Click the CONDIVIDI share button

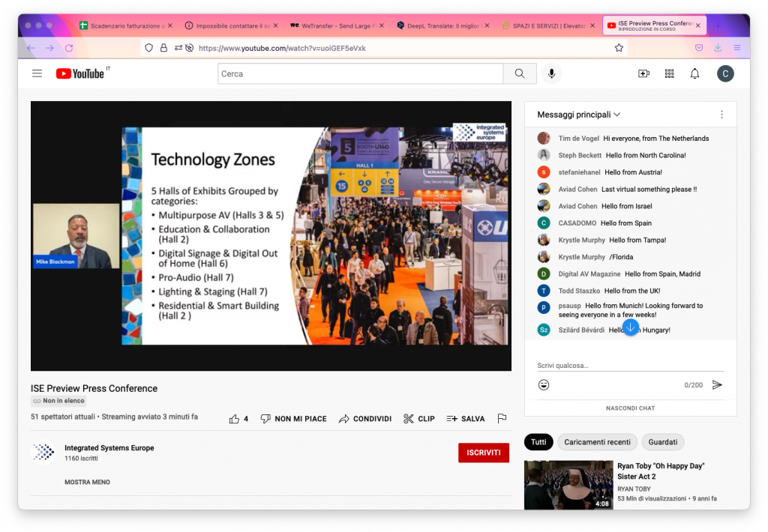(365, 419)
